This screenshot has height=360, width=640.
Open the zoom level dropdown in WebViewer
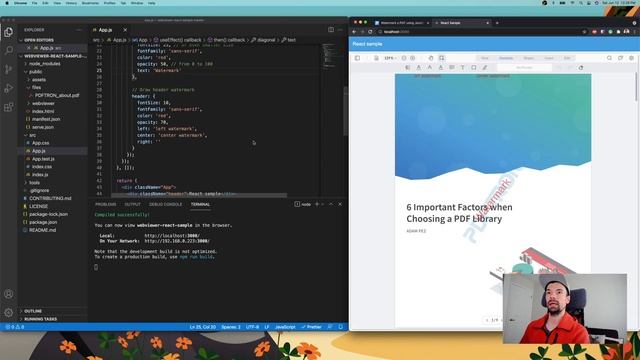click(390, 58)
